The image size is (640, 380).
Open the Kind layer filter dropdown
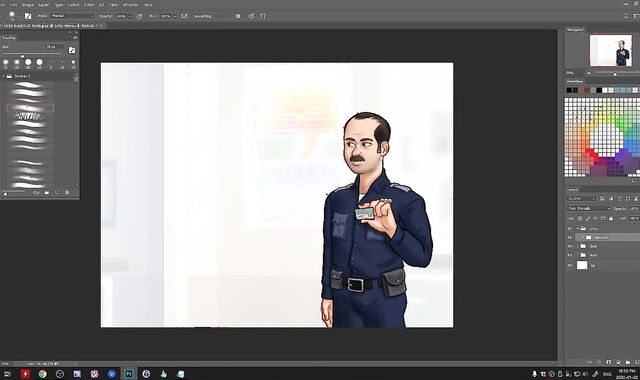coord(582,198)
